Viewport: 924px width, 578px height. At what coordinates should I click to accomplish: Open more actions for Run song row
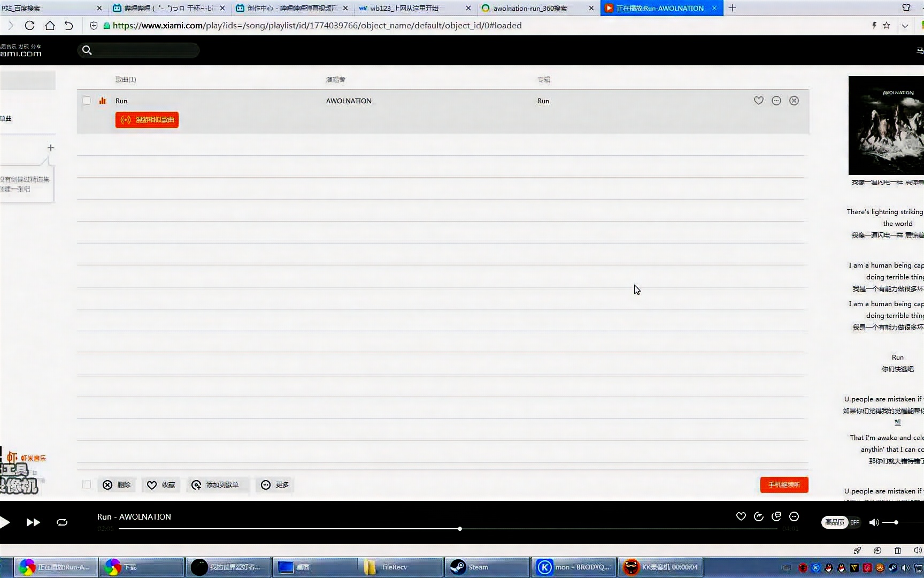[776, 101]
